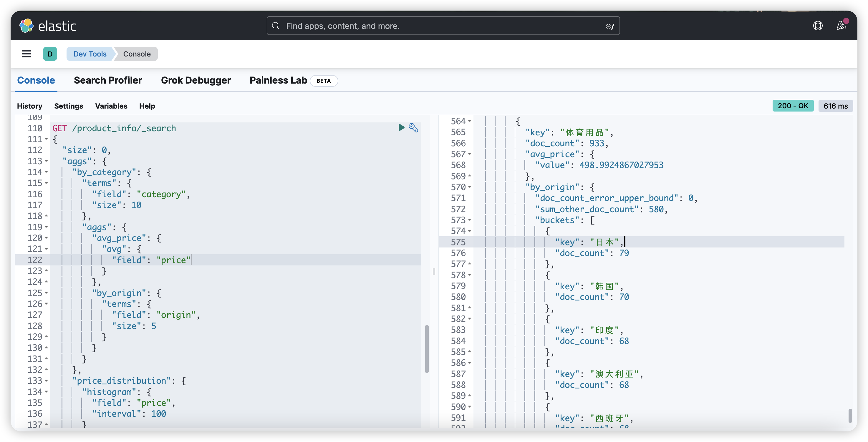Open the Variables dialog
This screenshot has width=868, height=442.
[111, 106]
